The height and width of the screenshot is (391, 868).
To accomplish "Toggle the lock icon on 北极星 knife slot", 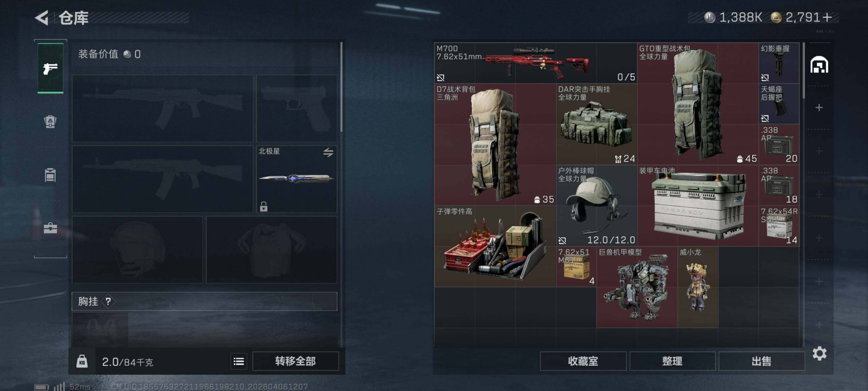I will coord(263,206).
